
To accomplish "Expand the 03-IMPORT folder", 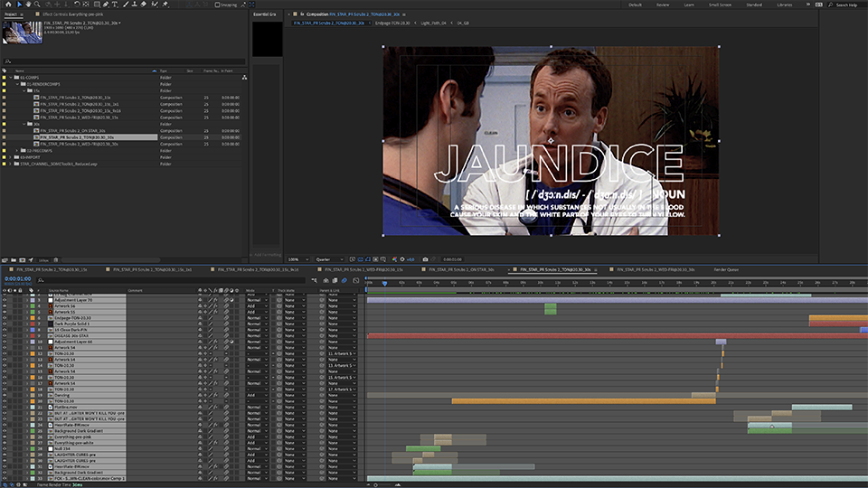I will click(11, 157).
